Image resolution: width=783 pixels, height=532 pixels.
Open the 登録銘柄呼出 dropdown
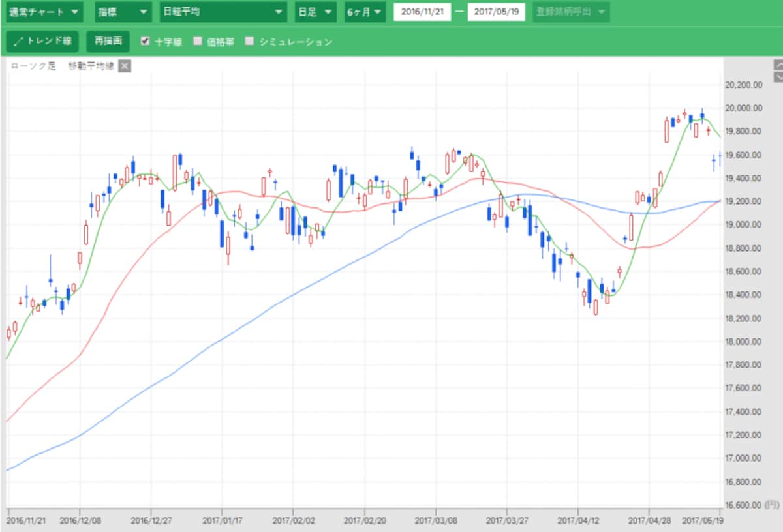[572, 12]
